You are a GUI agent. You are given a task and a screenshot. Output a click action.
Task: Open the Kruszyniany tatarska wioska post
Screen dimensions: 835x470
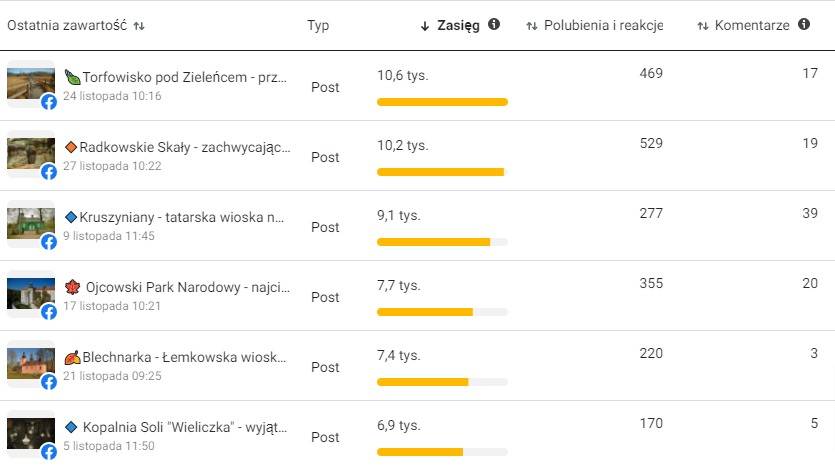[x=182, y=217]
